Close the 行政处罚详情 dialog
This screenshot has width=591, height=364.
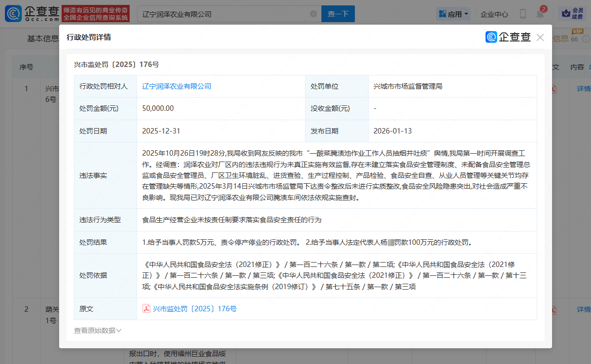[x=540, y=37]
